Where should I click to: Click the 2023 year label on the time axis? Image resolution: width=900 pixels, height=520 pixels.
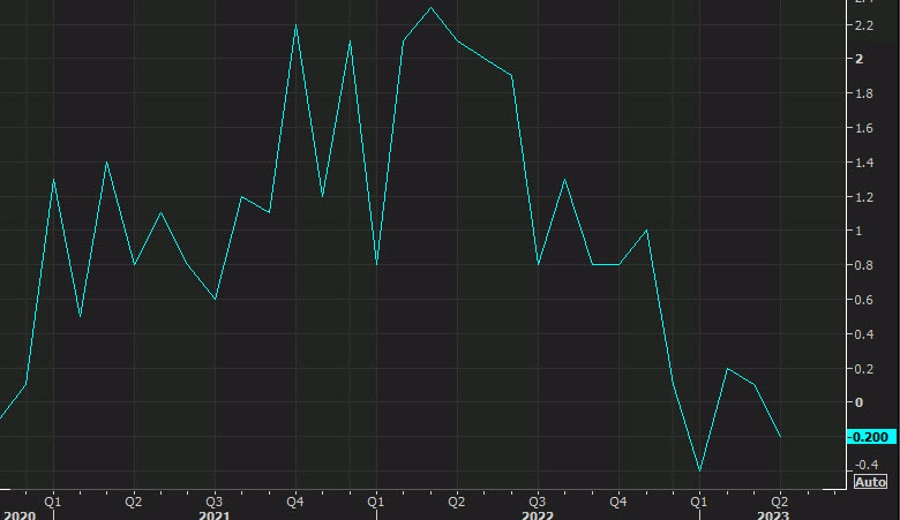[772, 514]
